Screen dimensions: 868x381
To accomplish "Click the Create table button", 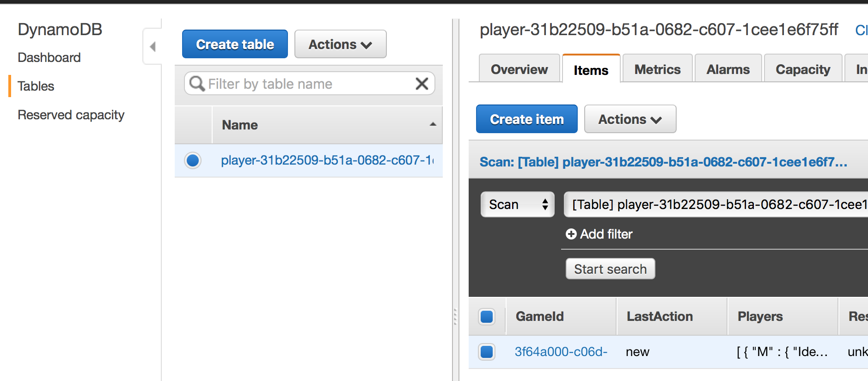I will (235, 44).
